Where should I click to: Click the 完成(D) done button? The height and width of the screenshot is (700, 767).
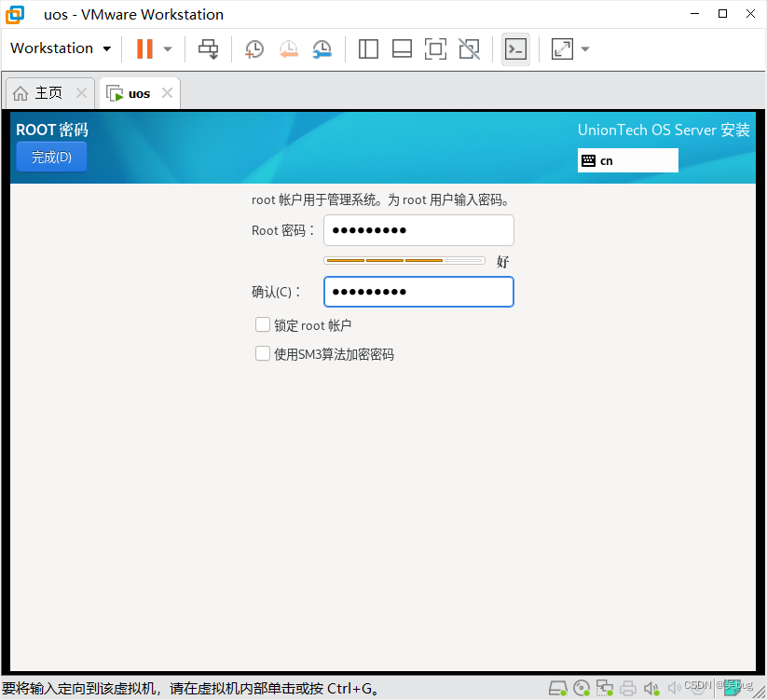click(x=51, y=157)
